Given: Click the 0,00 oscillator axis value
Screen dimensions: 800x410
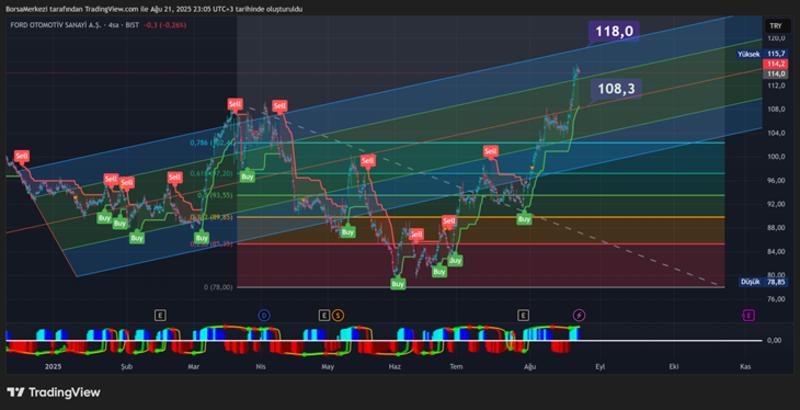Looking at the screenshot, I should (774, 340).
